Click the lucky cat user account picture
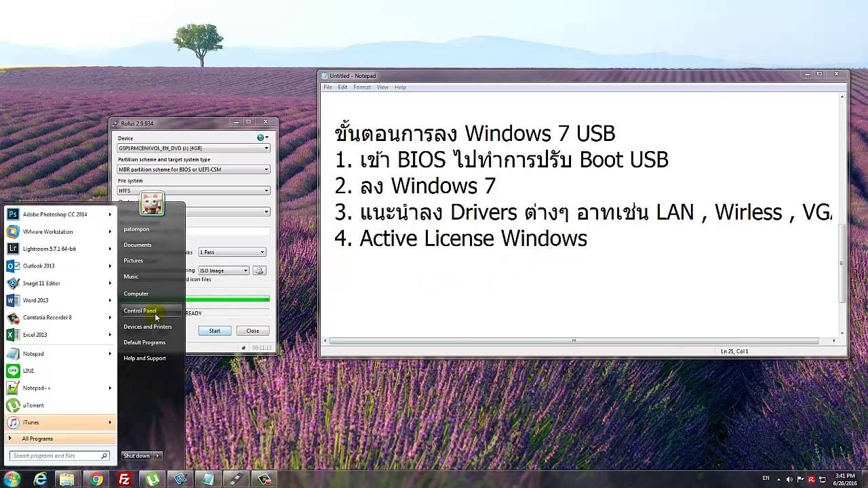The width and height of the screenshot is (868, 488). 152,203
